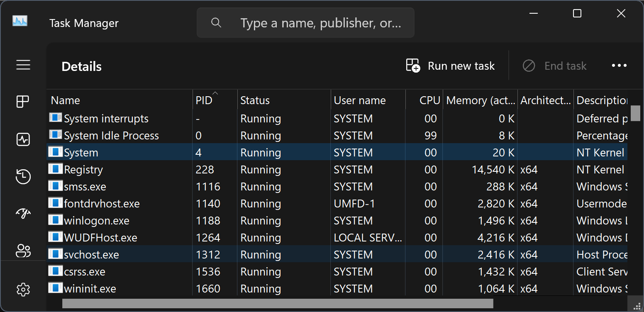The width and height of the screenshot is (644, 312).
Task: Click the Details page heading
Action: click(82, 66)
